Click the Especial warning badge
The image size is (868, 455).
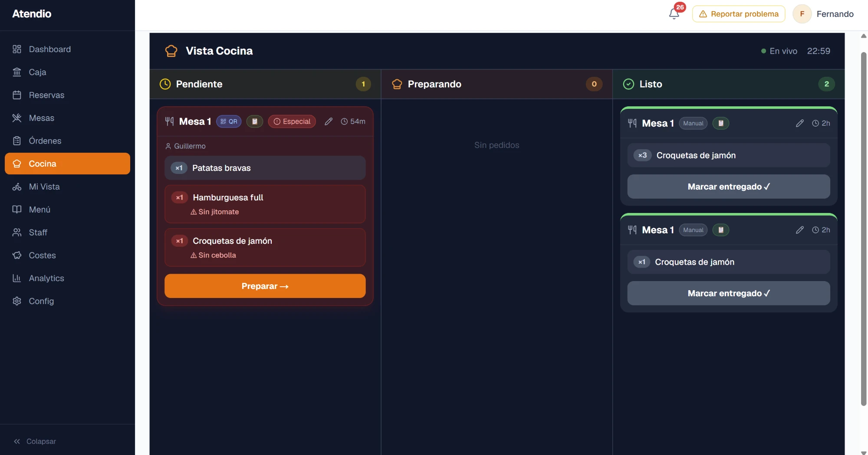tap(292, 121)
